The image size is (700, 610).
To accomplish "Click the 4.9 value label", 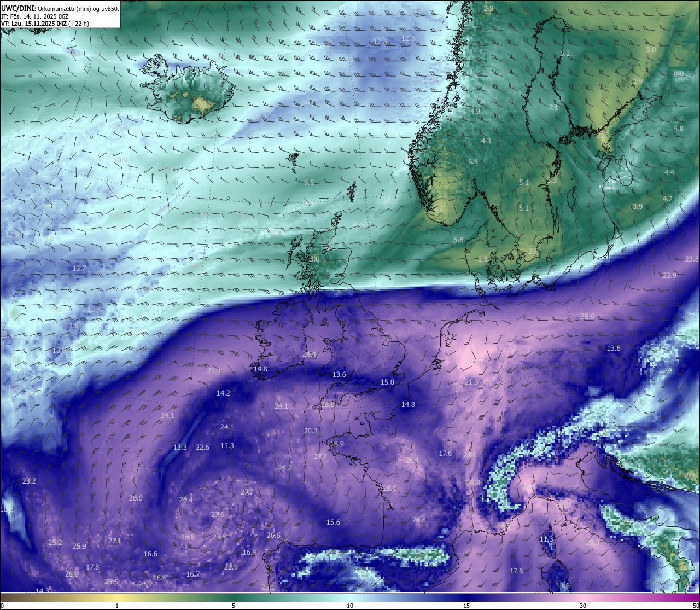I will 475,112.
